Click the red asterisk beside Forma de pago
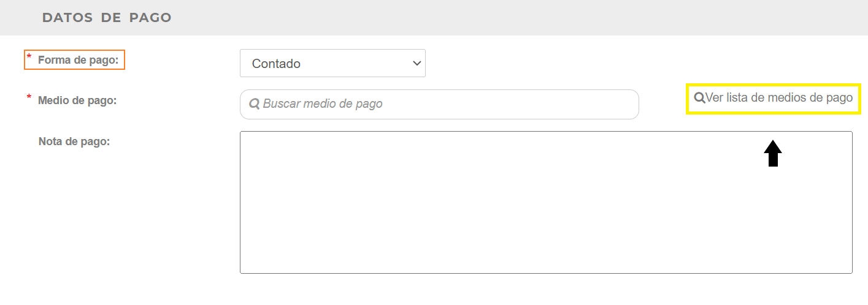The height and width of the screenshot is (305, 868). (29, 57)
